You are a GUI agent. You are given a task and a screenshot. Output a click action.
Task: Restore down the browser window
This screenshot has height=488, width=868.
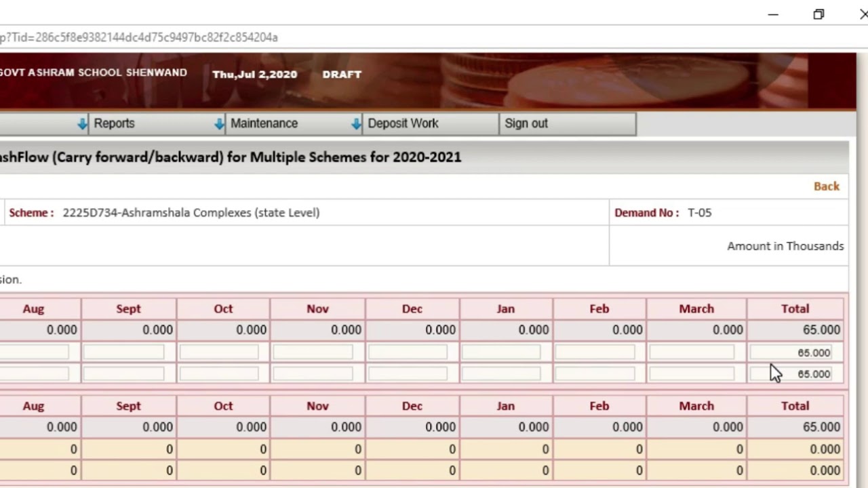(x=818, y=14)
